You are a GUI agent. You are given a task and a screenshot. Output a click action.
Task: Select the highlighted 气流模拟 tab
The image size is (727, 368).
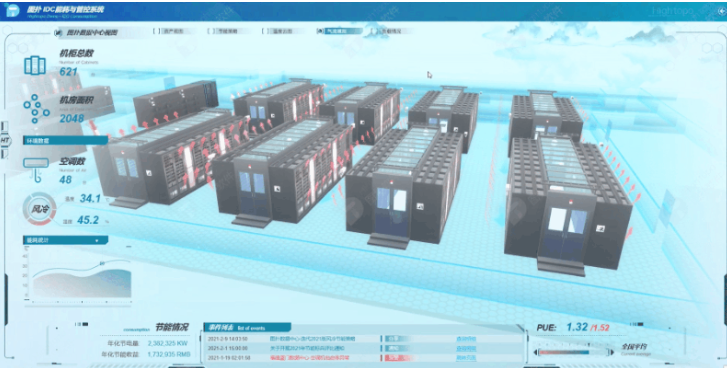339,31
